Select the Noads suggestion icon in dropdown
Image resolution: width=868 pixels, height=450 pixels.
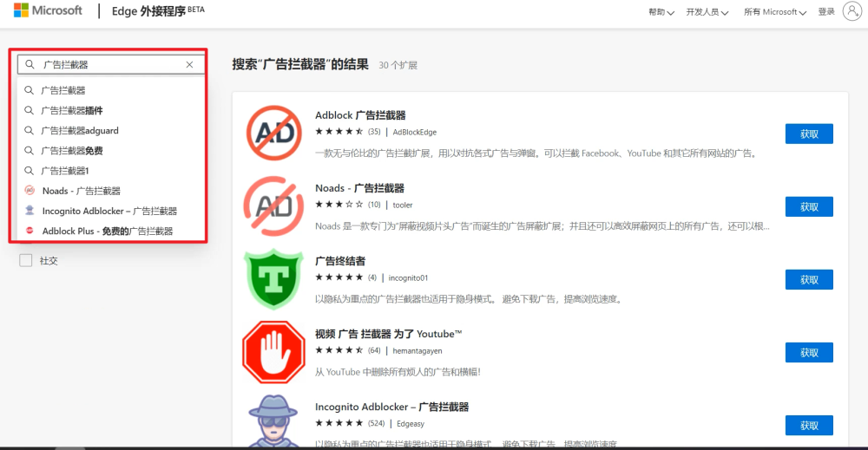(30, 191)
